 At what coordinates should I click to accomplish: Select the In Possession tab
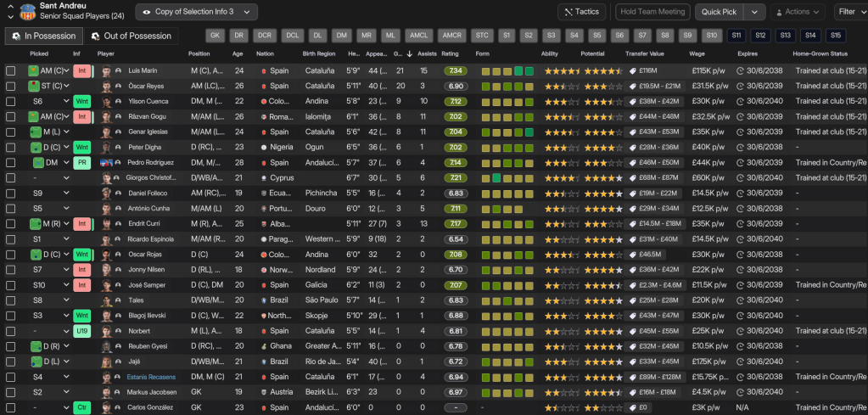(x=44, y=36)
